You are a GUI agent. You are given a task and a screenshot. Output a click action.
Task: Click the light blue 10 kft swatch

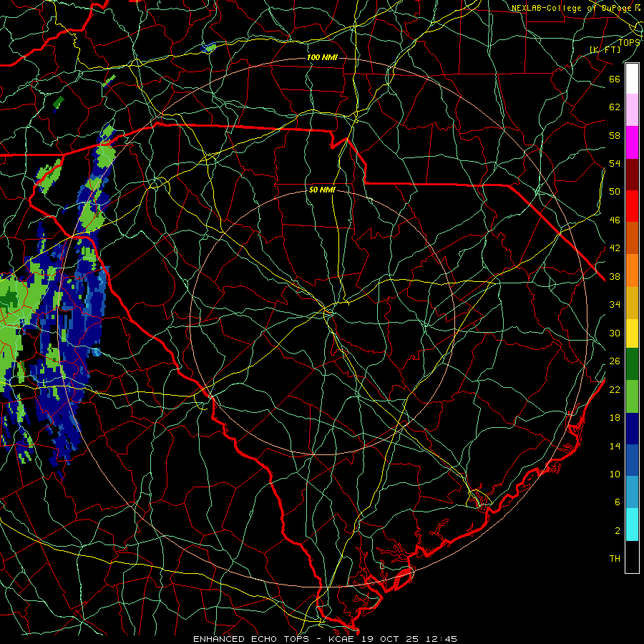coord(632,492)
